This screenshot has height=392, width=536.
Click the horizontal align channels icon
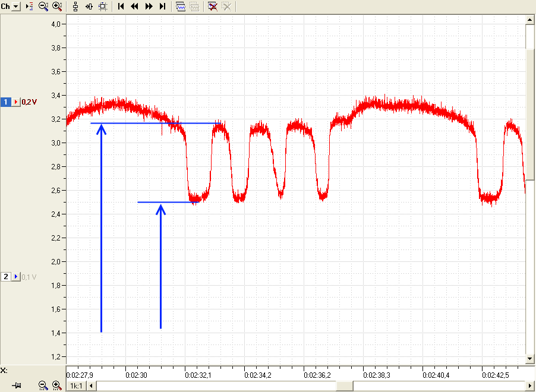[x=89, y=6]
